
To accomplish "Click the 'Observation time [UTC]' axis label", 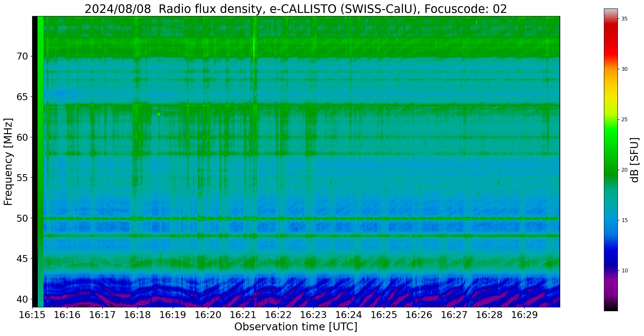I will [296, 327].
